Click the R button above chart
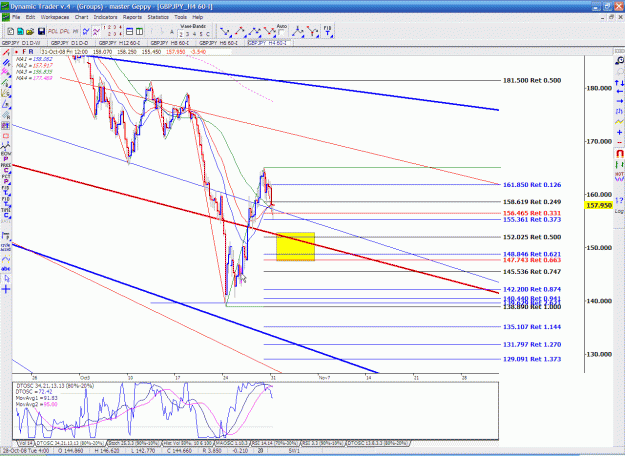 point(31,52)
